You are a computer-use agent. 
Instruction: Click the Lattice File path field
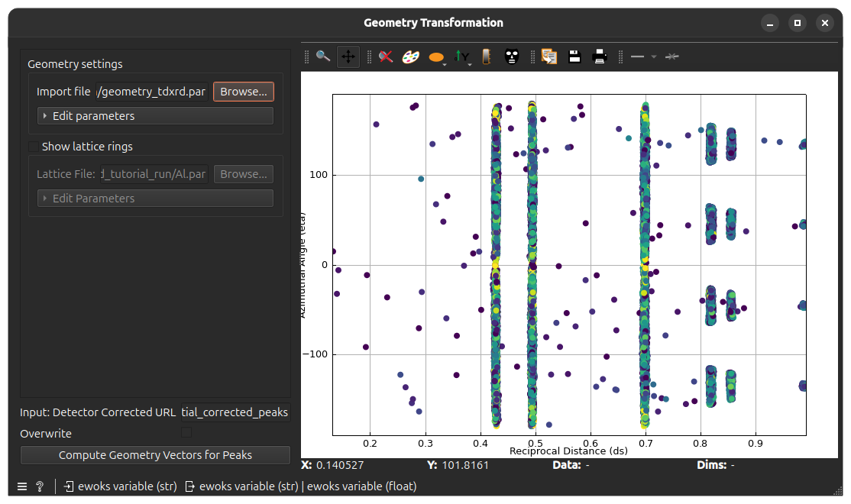[x=154, y=174]
